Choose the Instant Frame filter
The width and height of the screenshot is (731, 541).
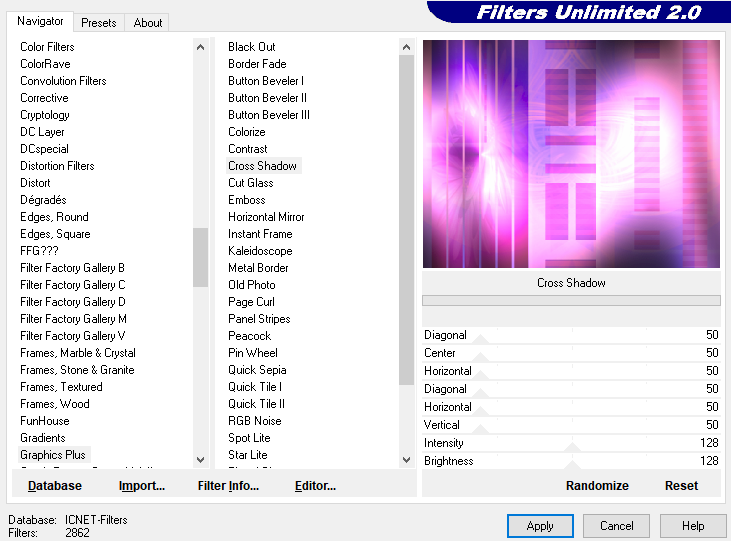(x=260, y=234)
